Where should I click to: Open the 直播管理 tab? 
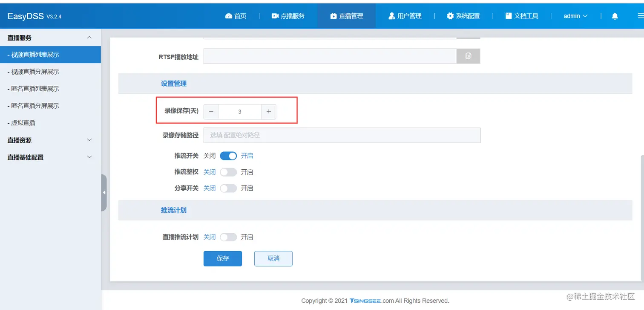tap(346, 16)
